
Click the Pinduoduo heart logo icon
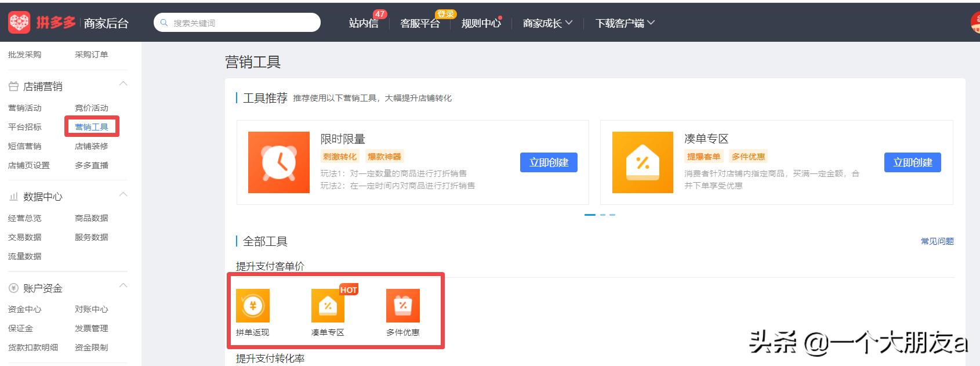[19, 23]
